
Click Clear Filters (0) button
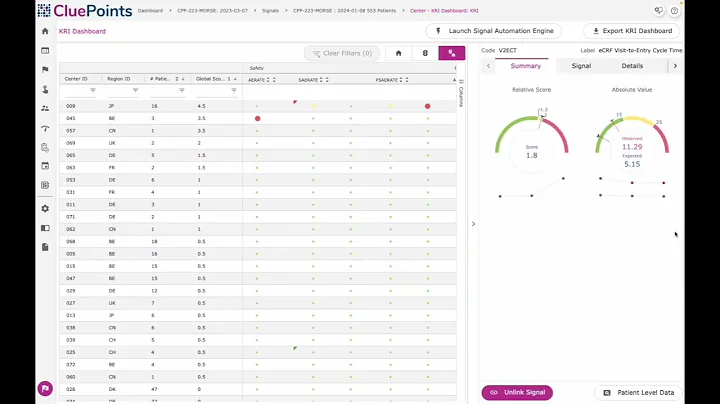click(342, 53)
